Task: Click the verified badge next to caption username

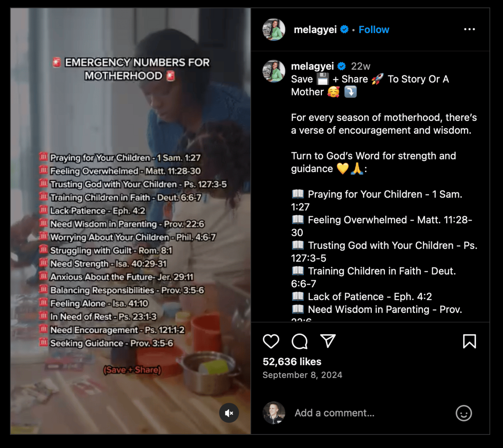Action: [x=341, y=66]
